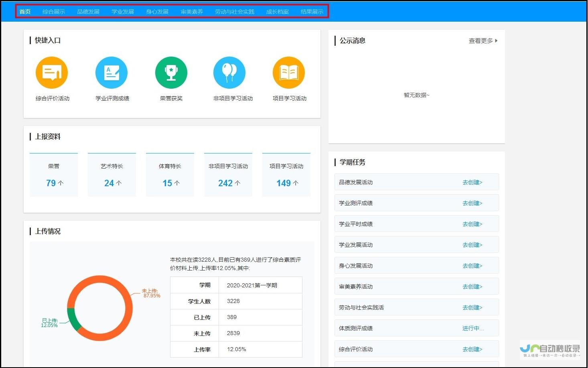Click the 学期任务 section heading

pos(353,162)
